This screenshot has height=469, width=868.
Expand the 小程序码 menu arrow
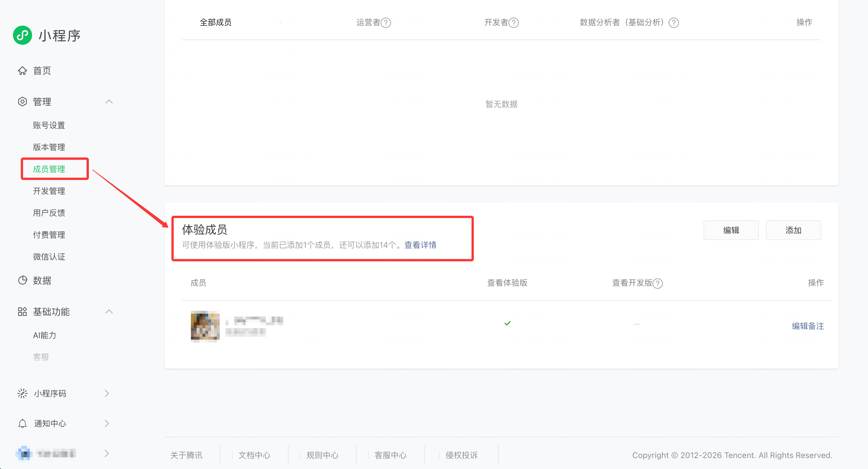tap(107, 393)
